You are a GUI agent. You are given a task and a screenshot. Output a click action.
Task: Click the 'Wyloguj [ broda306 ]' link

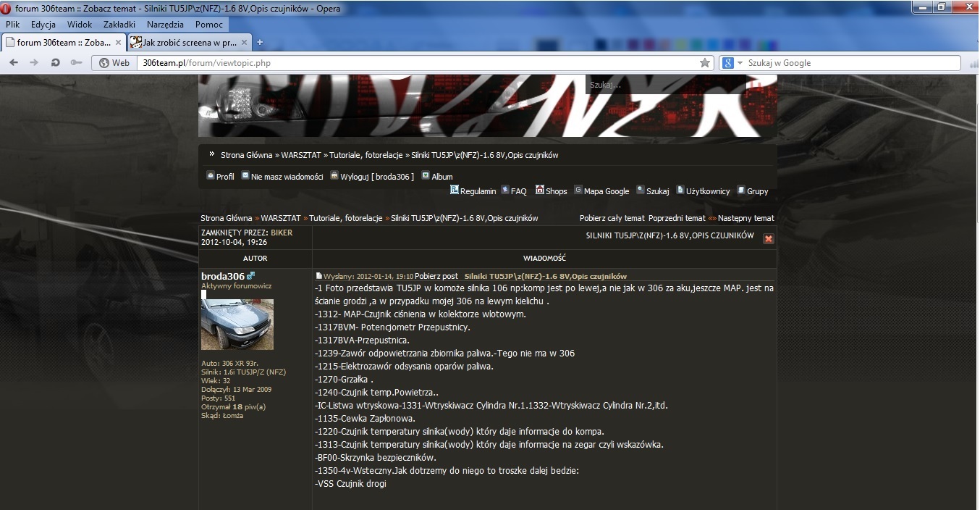376,176
